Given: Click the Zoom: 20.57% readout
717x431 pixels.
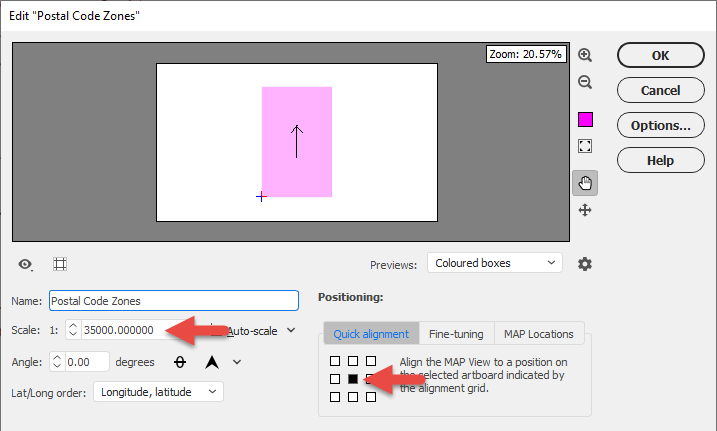Looking at the screenshot, I should [x=526, y=54].
